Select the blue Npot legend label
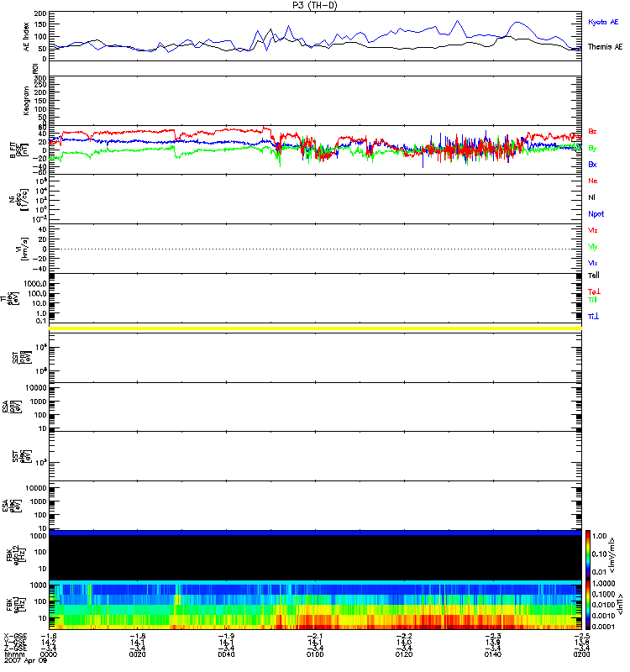 [x=596, y=213]
